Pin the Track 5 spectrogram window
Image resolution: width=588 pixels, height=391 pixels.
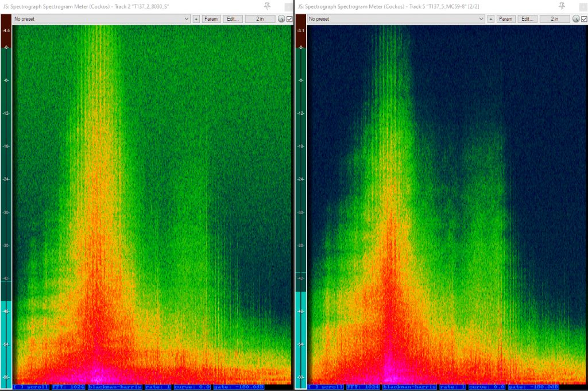[562, 6]
